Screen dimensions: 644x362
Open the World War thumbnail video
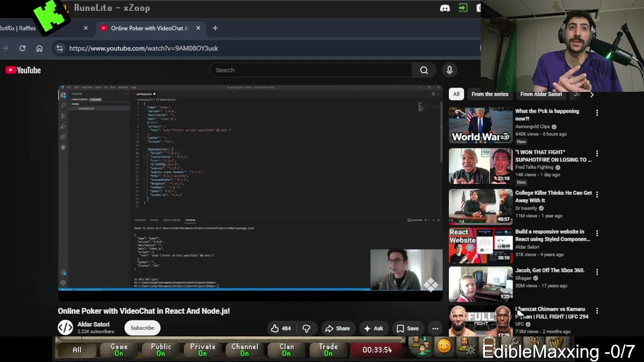pos(480,125)
